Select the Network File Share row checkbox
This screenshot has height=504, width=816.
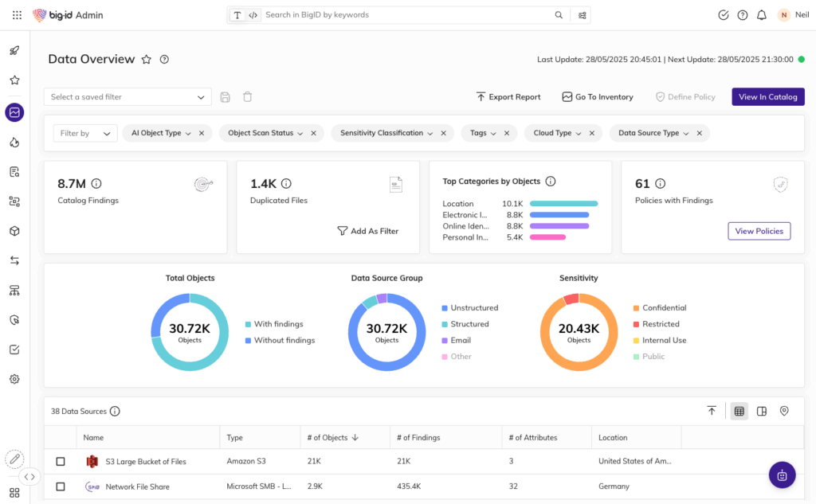(61, 486)
